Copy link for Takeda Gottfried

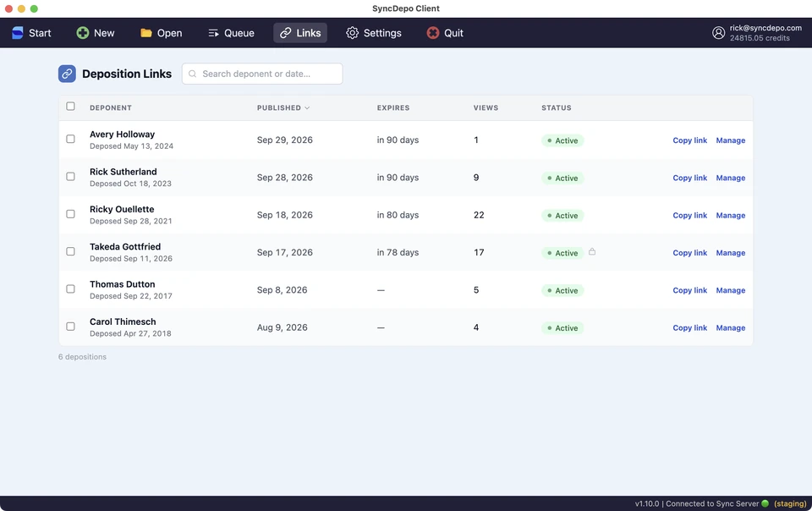(x=690, y=253)
